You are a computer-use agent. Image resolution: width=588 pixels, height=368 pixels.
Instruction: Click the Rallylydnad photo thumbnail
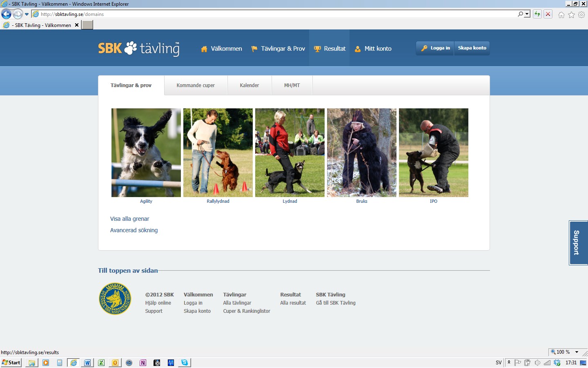point(218,153)
